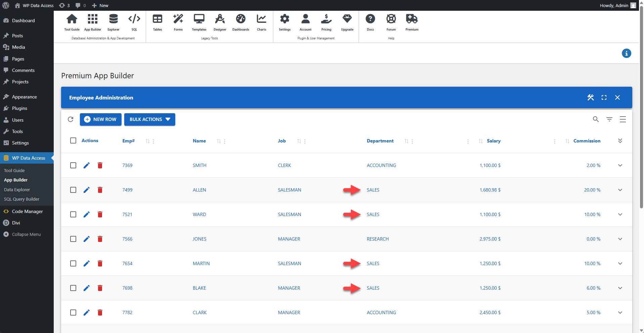Click the NEW ROW button
Image resolution: width=644 pixels, height=333 pixels.
pyautogui.click(x=100, y=119)
